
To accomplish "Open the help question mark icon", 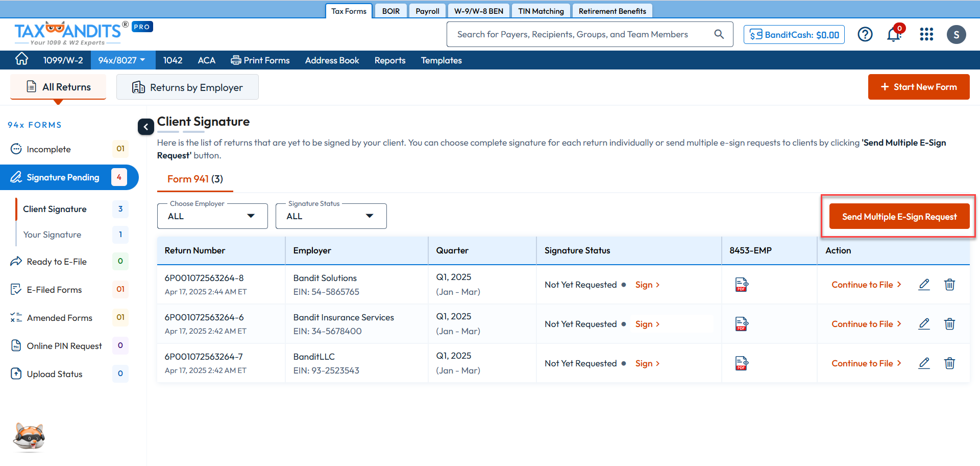I will pos(865,34).
